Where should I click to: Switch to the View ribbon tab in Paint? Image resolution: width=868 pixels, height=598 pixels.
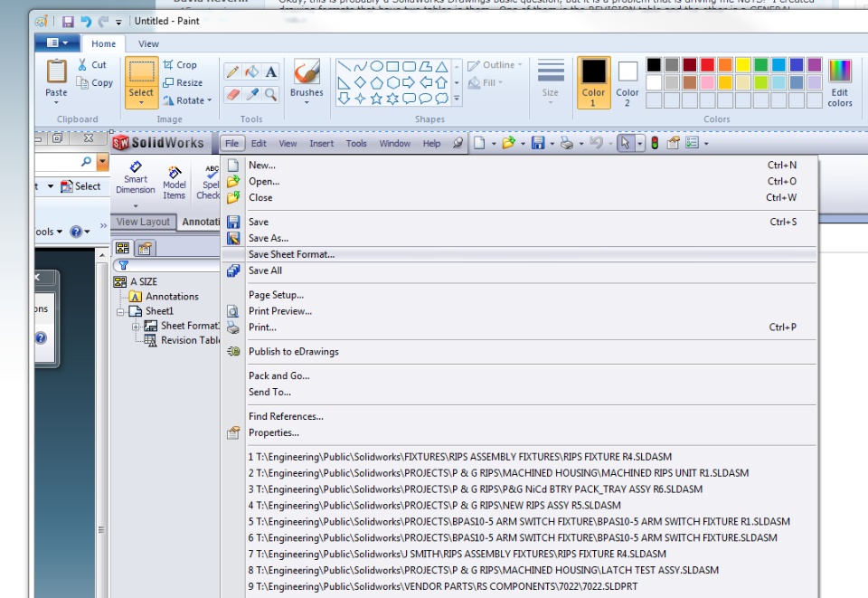[148, 43]
